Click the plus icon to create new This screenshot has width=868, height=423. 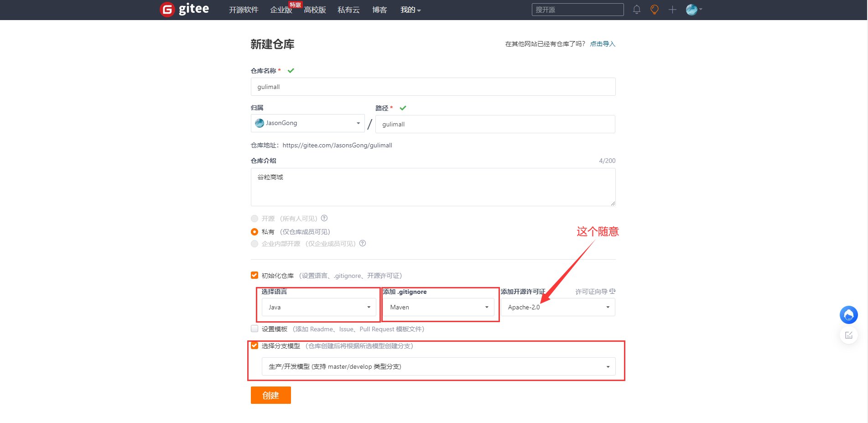coord(672,10)
